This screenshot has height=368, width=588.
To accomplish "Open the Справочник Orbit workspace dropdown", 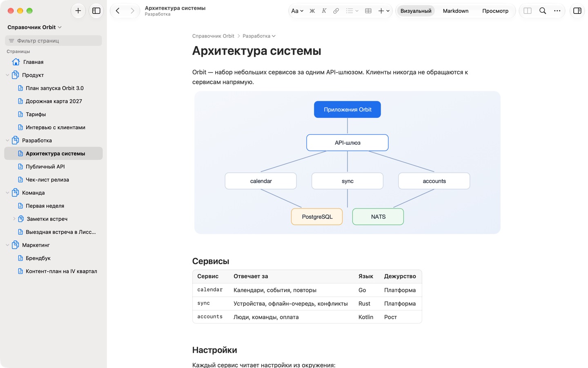I will click(x=35, y=27).
